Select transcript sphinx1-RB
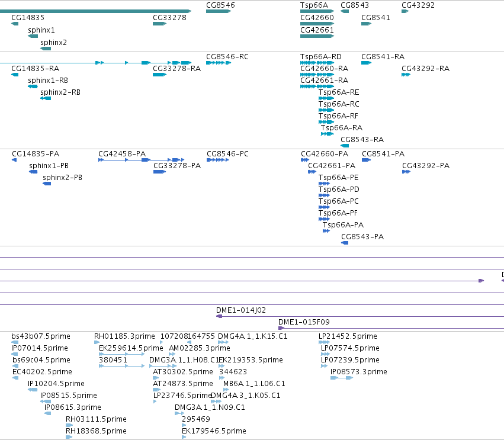Viewport: 504px width, 440px height. point(33,86)
